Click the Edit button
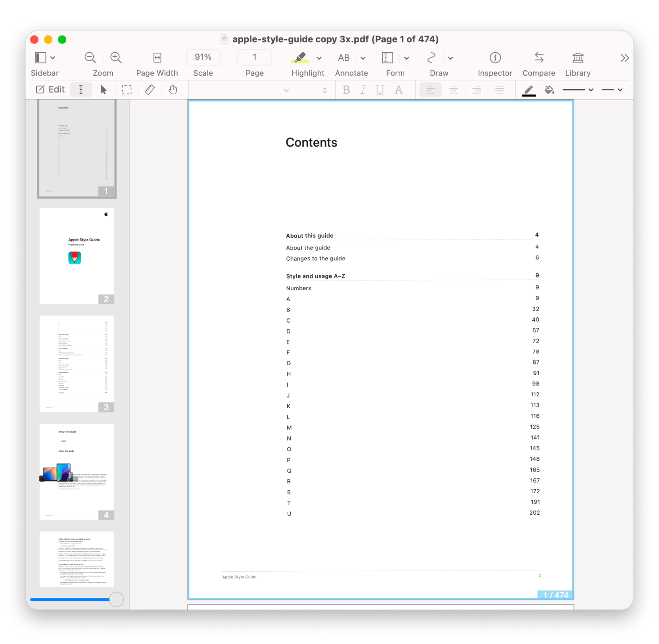 50,90
